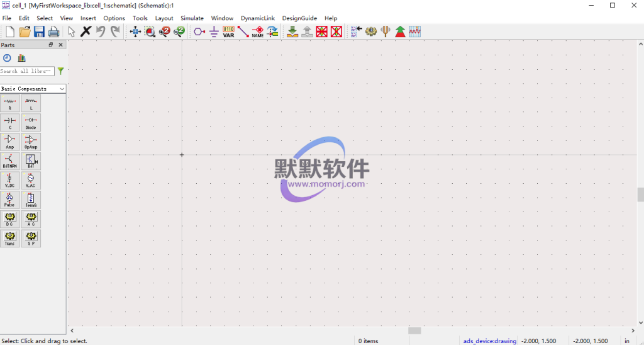Choose the V_DC voltage source
This screenshot has width=644, height=345.
[x=10, y=181]
